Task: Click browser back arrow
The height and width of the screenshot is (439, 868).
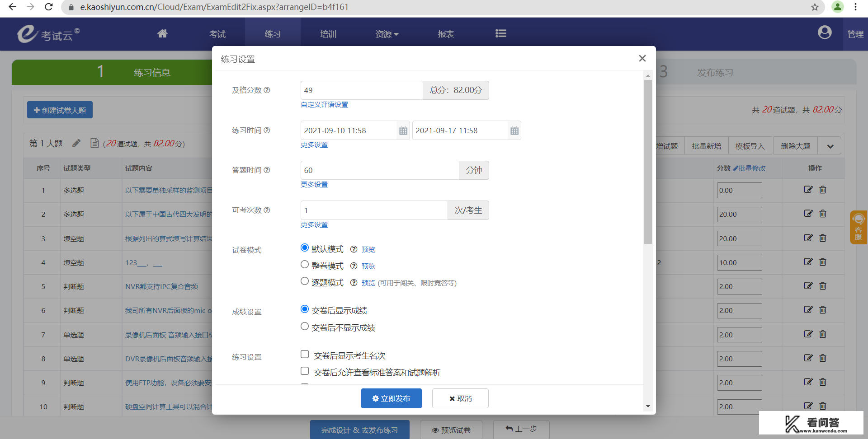Action: click(12, 7)
